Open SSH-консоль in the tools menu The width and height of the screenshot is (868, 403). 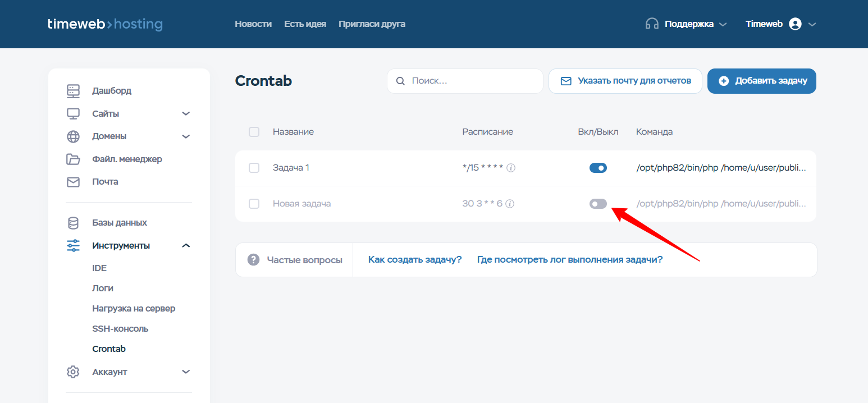coord(120,329)
